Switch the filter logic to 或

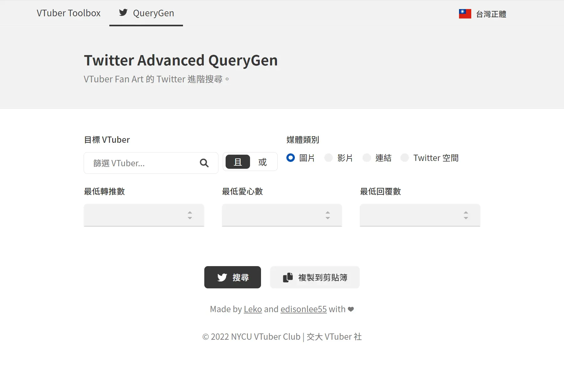click(x=263, y=162)
